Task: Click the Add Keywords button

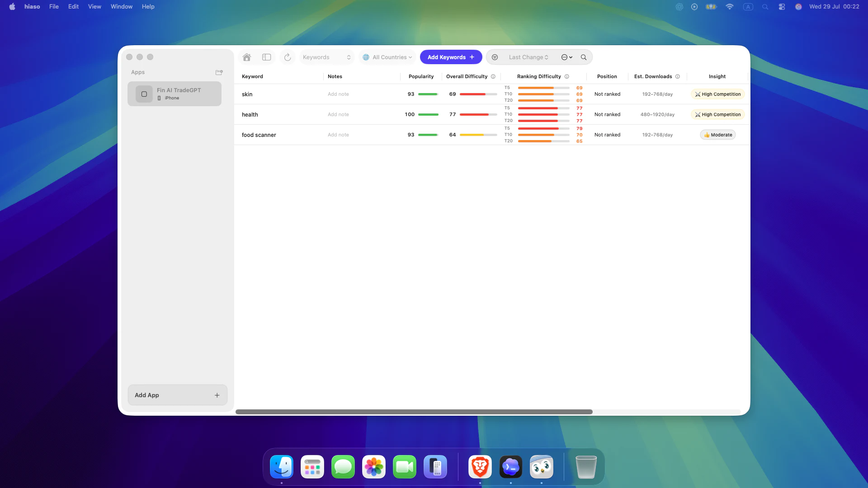Action: (451, 57)
